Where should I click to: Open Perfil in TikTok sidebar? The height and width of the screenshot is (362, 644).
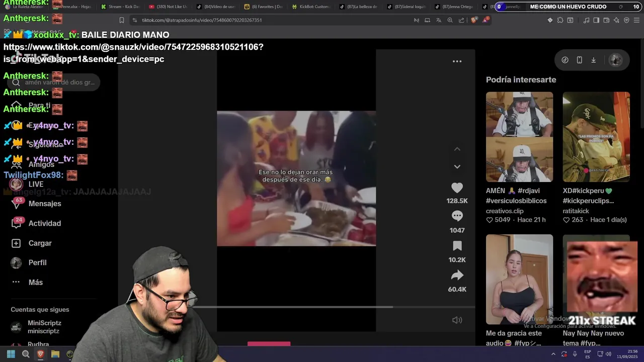coord(37,262)
